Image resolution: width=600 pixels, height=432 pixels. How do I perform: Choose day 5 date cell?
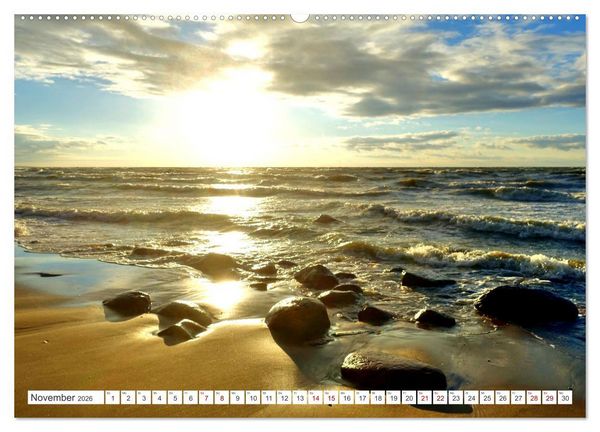pyautogui.click(x=175, y=398)
